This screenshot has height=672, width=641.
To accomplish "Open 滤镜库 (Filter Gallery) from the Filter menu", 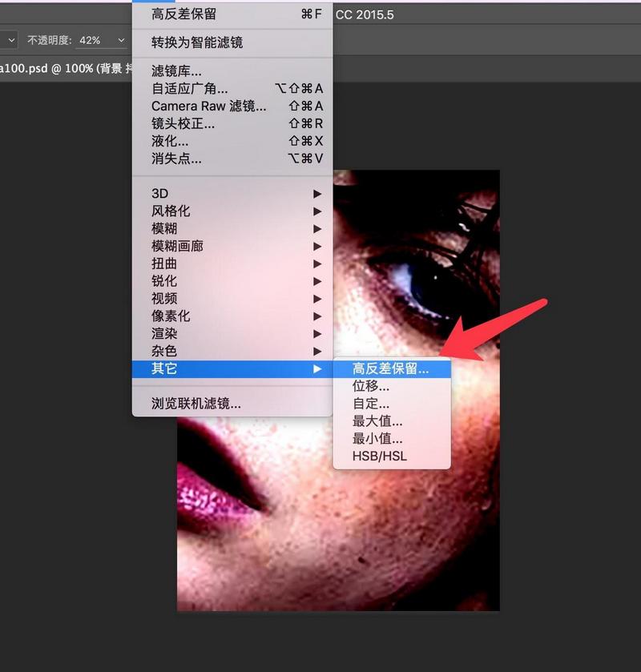I will (165, 70).
